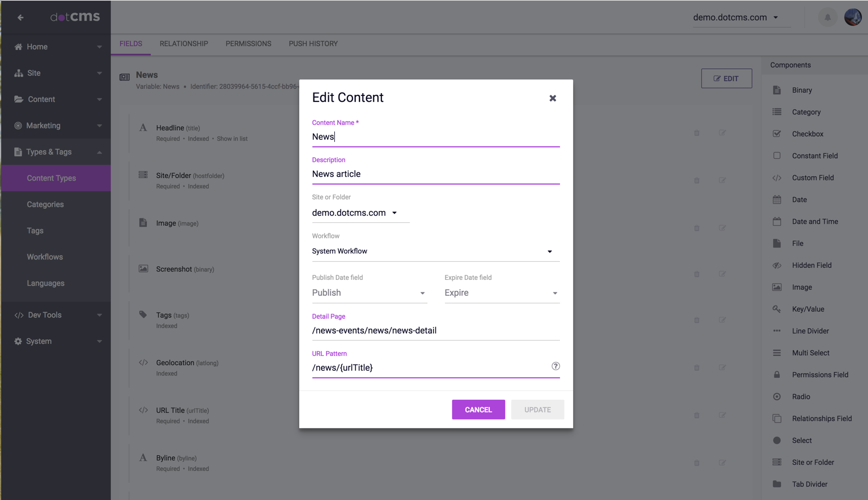Image resolution: width=868 pixels, height=500 pixels.
Task: Pick the Hidden Field component icon
Action: (776, 265)
